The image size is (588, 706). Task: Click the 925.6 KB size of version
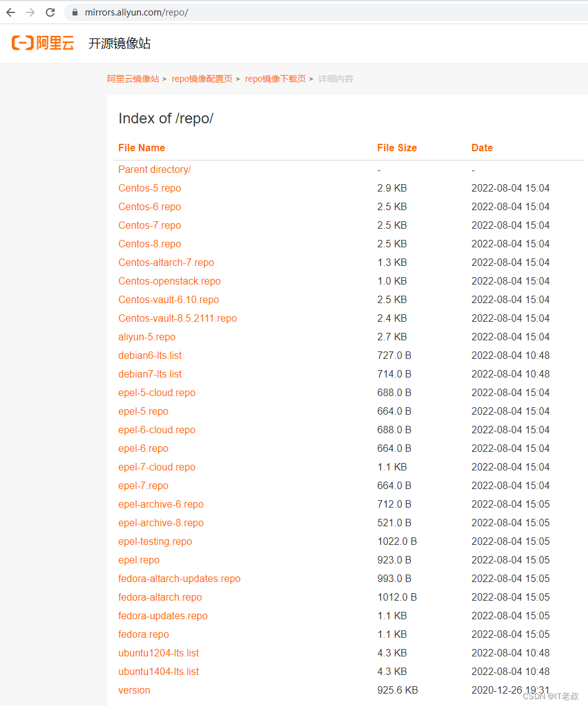pos(398,691)
